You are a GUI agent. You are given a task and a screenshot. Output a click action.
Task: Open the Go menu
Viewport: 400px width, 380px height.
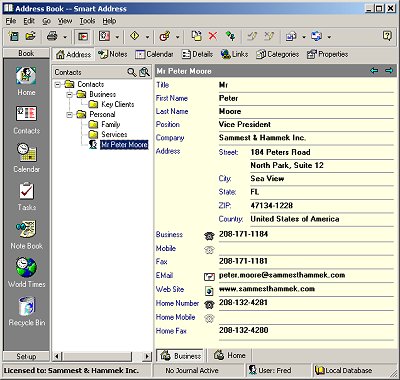pos(46,21)
